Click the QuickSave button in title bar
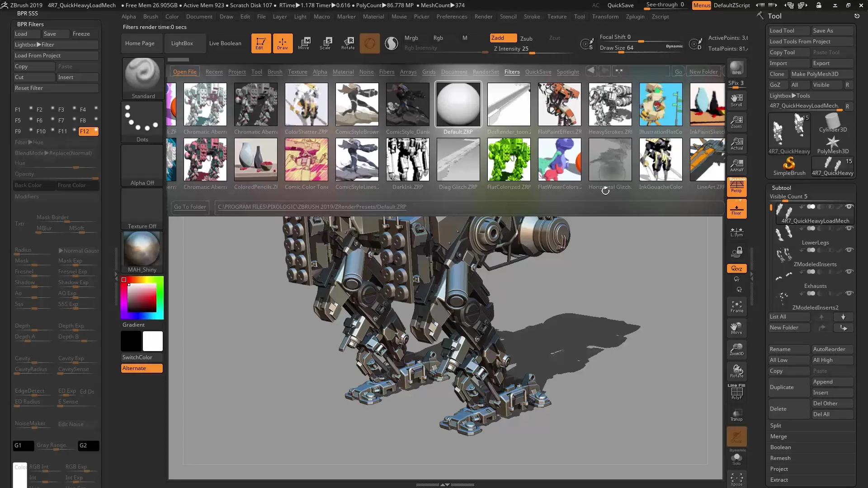 (x=620, y=5)
